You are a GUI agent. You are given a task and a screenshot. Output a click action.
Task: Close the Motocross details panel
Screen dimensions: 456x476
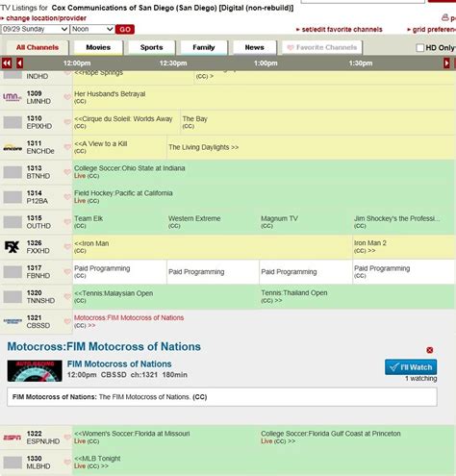tap(430, 350)
